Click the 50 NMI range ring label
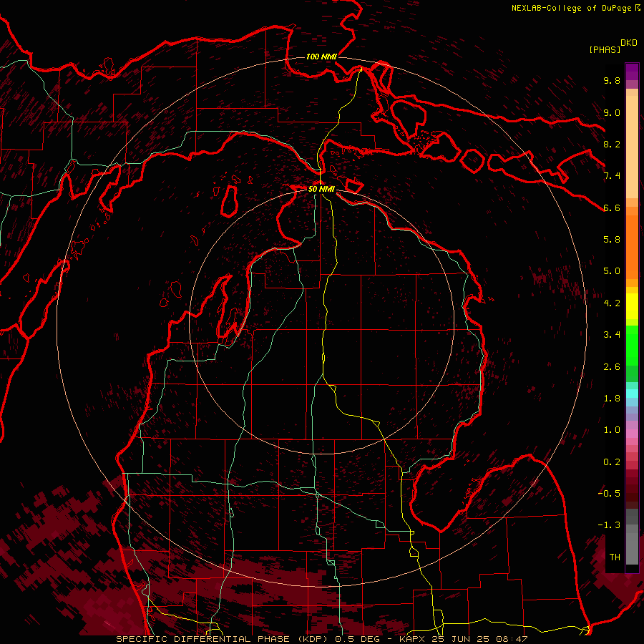The width and height of the screenshot is (644, 644). (x=321, y=189)
